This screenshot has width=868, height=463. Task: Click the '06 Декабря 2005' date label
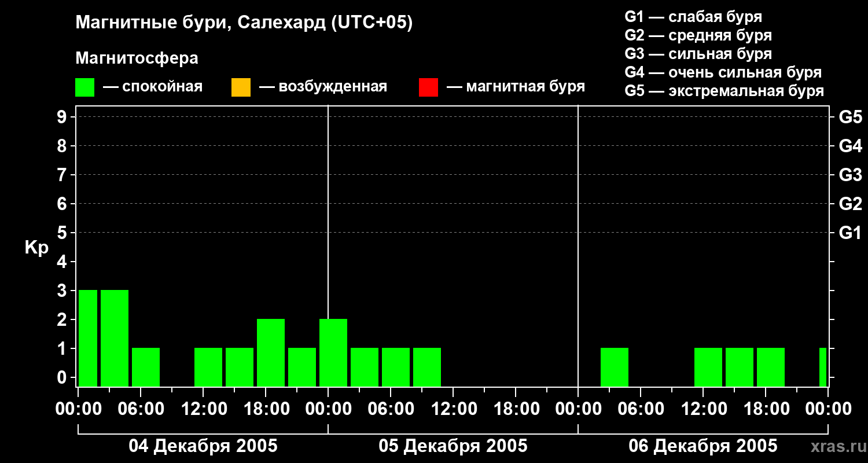703,446
